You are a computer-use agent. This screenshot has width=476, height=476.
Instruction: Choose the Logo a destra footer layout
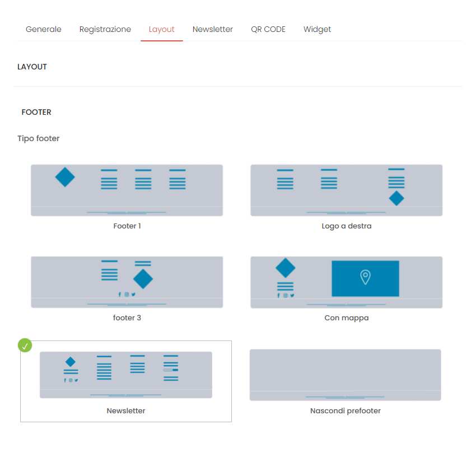pos(346,189)
